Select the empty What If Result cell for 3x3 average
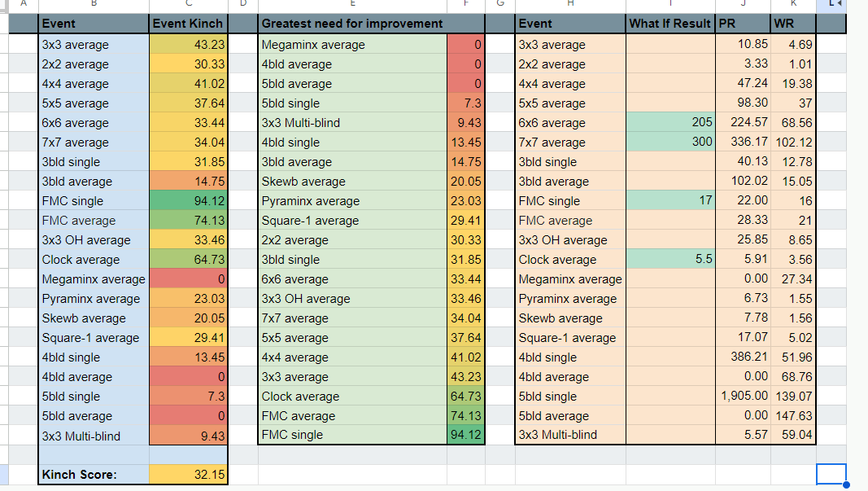Screen dimensions: 868x491 coord(670,44)
